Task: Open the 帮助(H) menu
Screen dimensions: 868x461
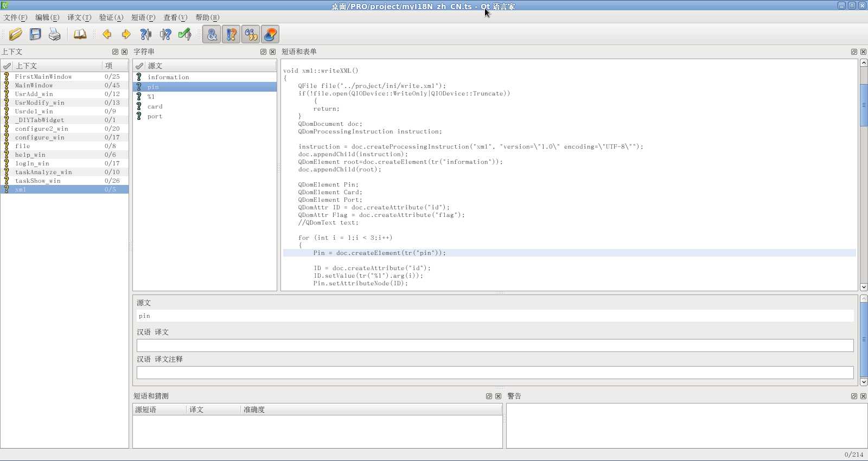Action: [207, 17]
